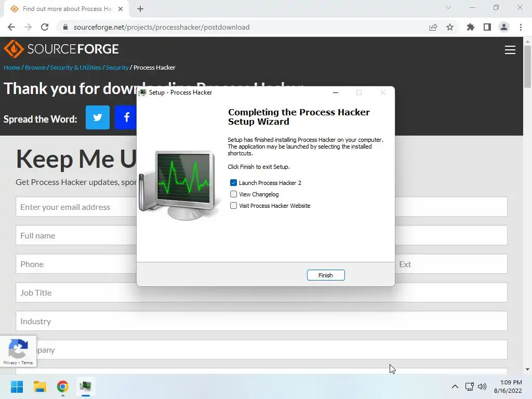532x399 pixels.
Task: Open the tab search chevron
Action: 448,7
